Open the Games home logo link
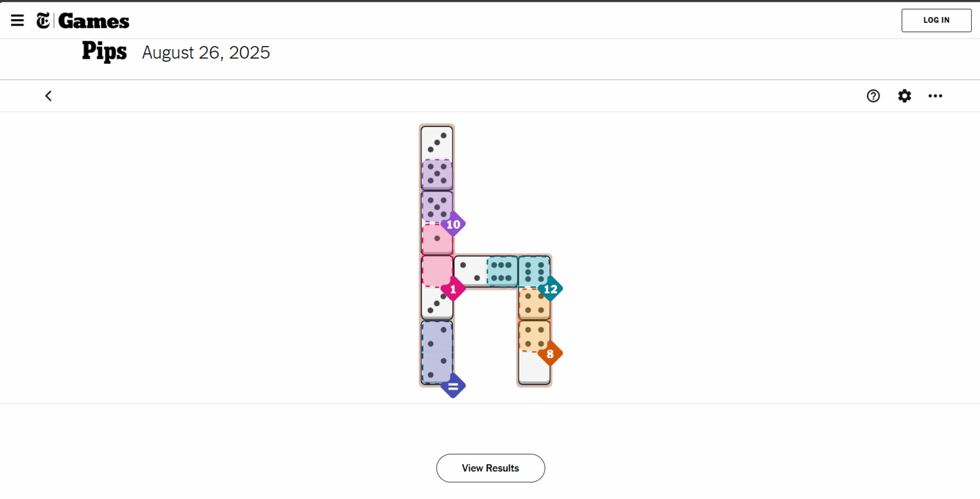This screenshot has height=499, width=980. point(94,21)
